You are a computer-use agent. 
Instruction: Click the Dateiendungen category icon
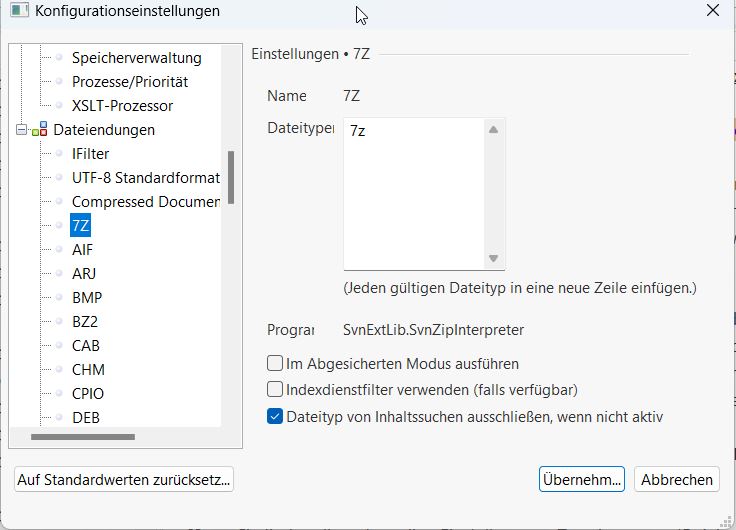coord(40,130)
